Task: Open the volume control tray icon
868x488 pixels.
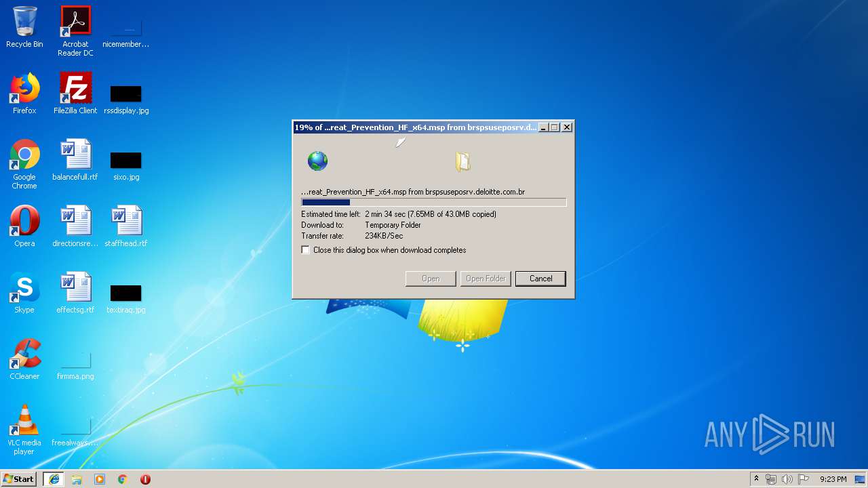Action: coord(787,479)
